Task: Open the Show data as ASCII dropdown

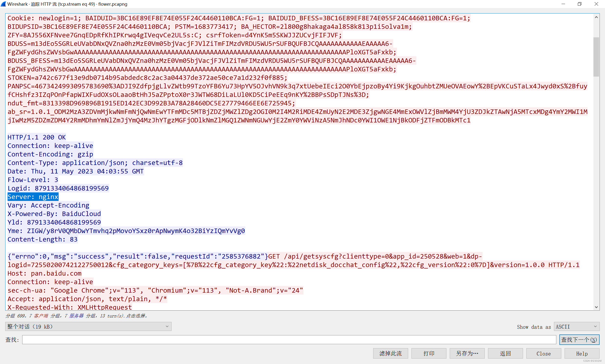Action: pos(576,326)
